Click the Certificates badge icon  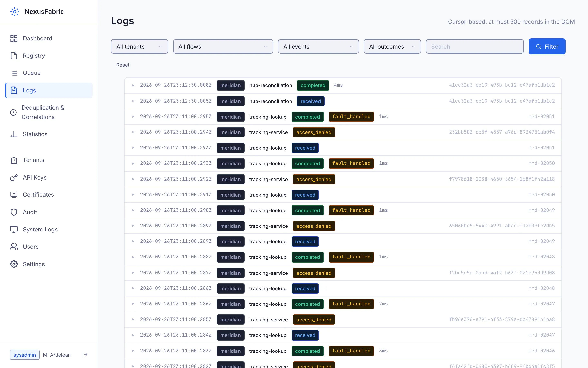pyautogui.click(x=14, y=195)
